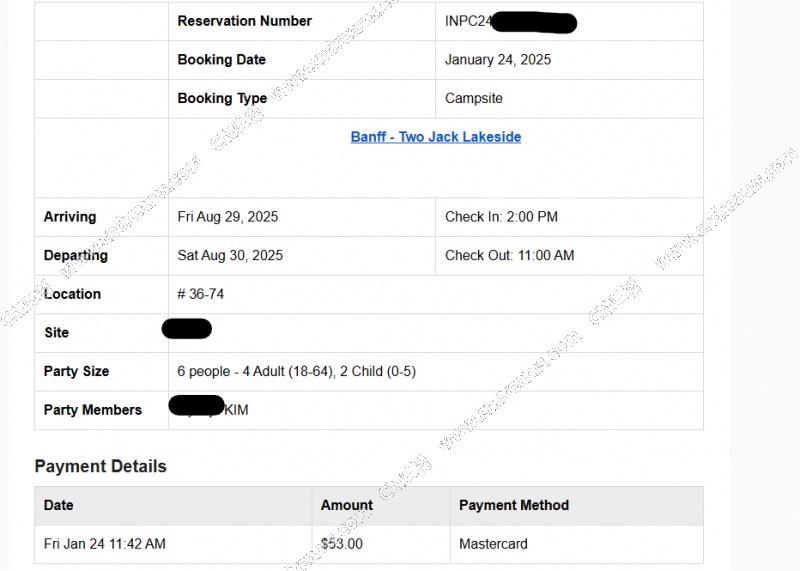800x571 pixels.
Task: Select the January 24, 2025 booking date
Action: click(498, 60)
